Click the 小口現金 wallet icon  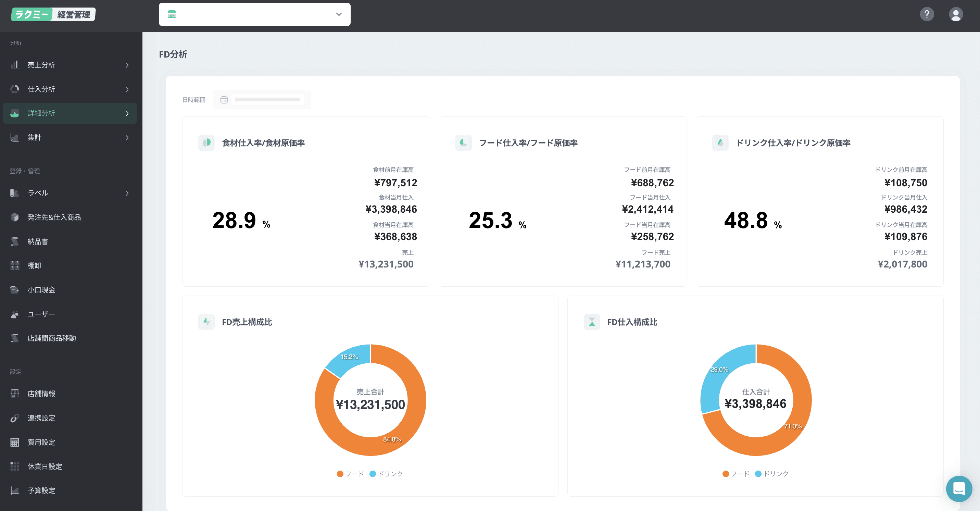click(15, 290)
